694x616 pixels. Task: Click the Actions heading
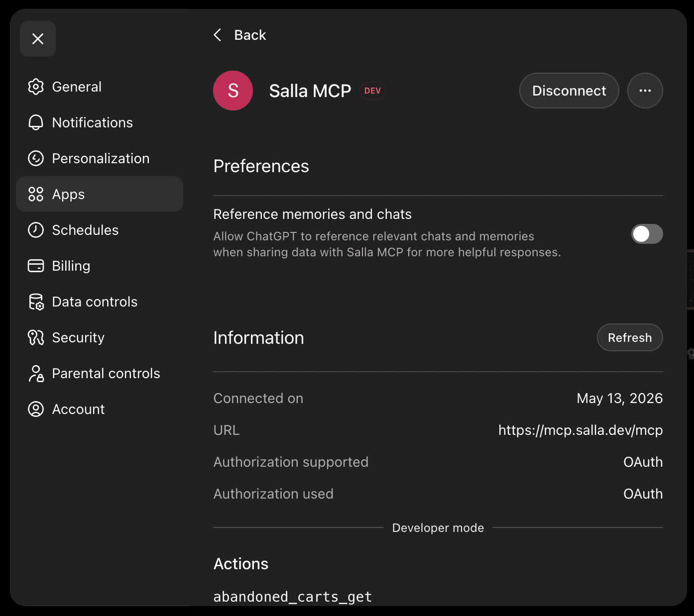click(x=241, y=564)
